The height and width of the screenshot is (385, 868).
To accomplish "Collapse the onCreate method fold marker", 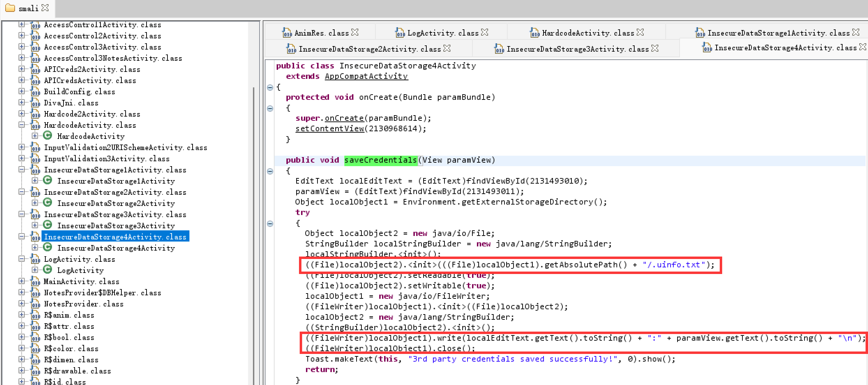I will click(270, 108).
